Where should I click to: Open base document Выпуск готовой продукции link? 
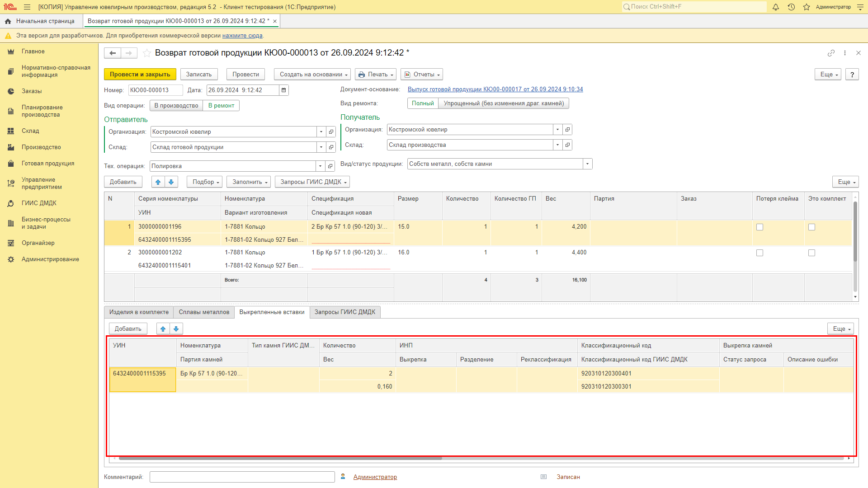point(495,89)
